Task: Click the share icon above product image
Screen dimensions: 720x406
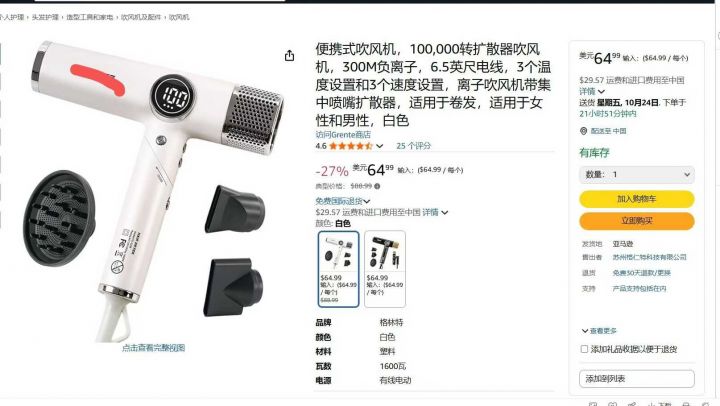Action: coord(289,56)
